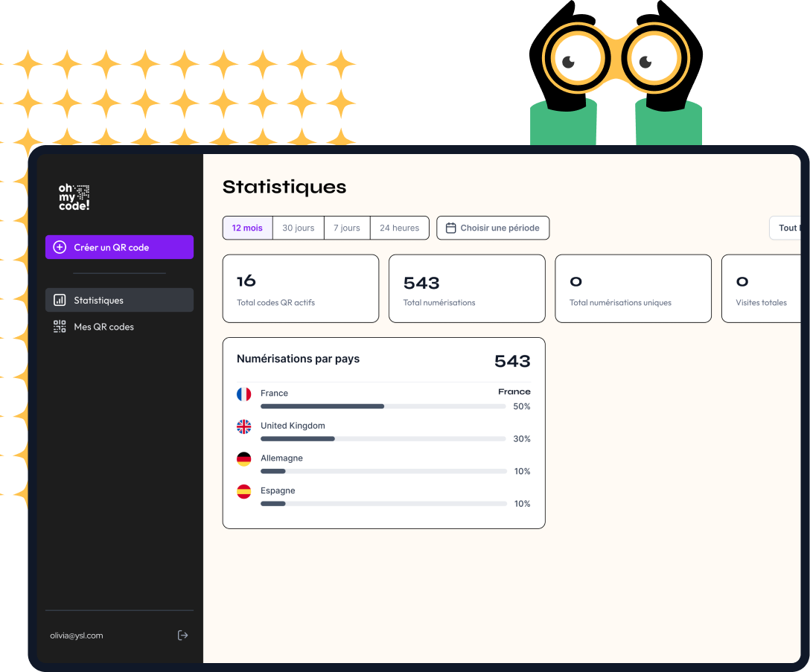Viewport: 810px width, 672px height.
Task: Switch to the 30 jours period
Action: click(298, 228)
